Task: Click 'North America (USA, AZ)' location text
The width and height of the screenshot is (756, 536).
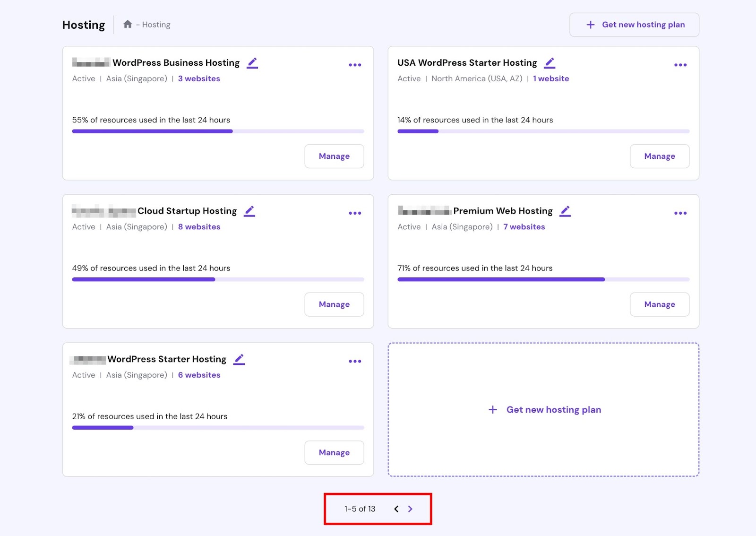Action: click(x=477, y=78)
